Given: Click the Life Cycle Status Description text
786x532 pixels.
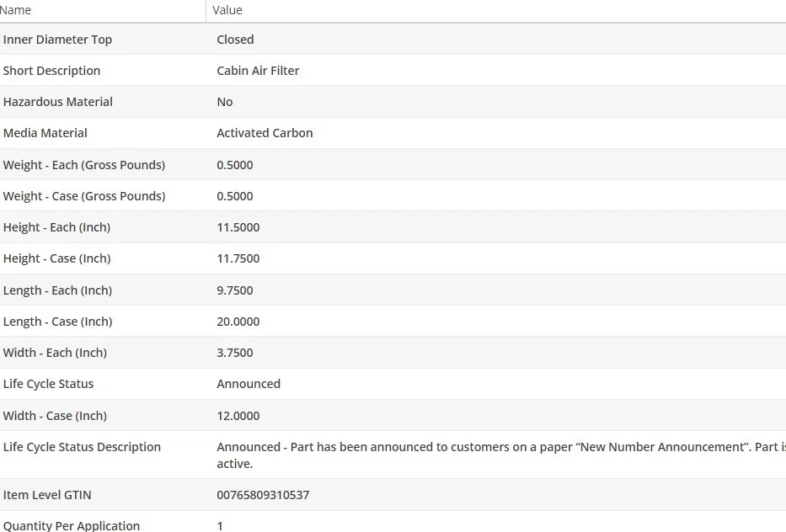Looking at the screenshot, I should [82, 447].
